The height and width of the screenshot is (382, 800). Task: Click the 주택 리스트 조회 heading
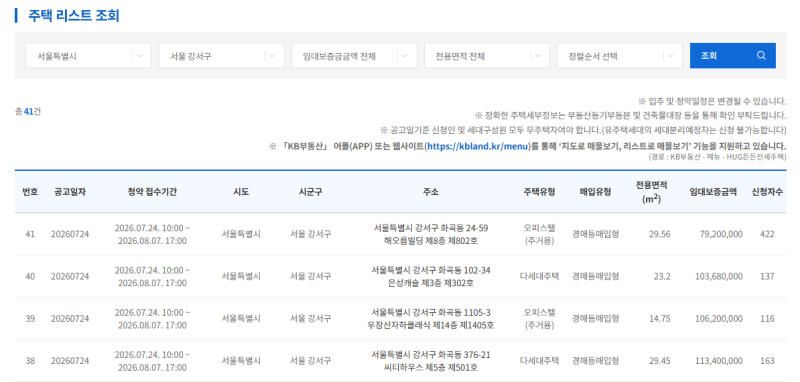[x=73, y=15]
